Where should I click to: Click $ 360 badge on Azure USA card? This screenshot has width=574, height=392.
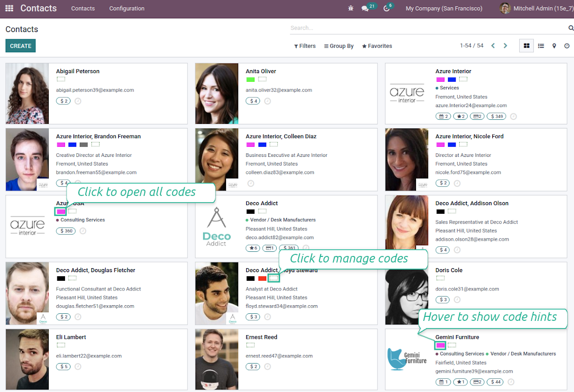[66, 231]
